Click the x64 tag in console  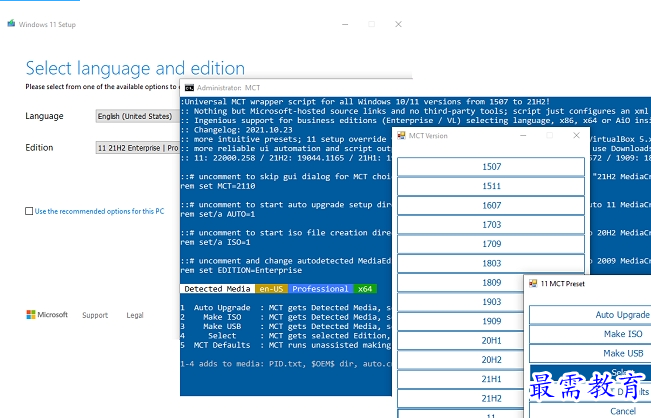(x=365, y=289)
